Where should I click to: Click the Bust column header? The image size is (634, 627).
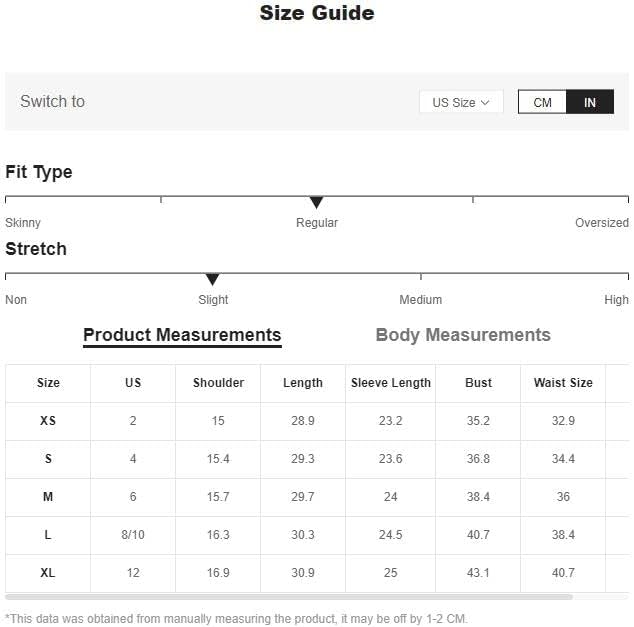coord(478,383)
